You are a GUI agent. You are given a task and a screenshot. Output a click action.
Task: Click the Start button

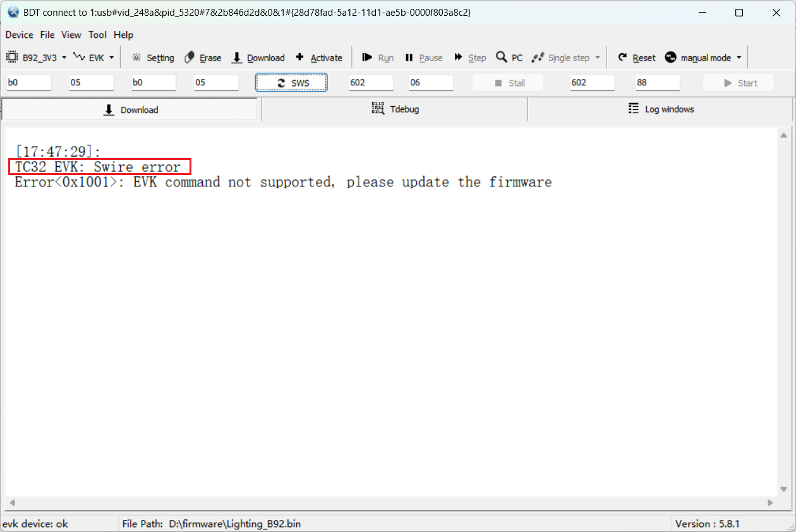pos(739,83)
